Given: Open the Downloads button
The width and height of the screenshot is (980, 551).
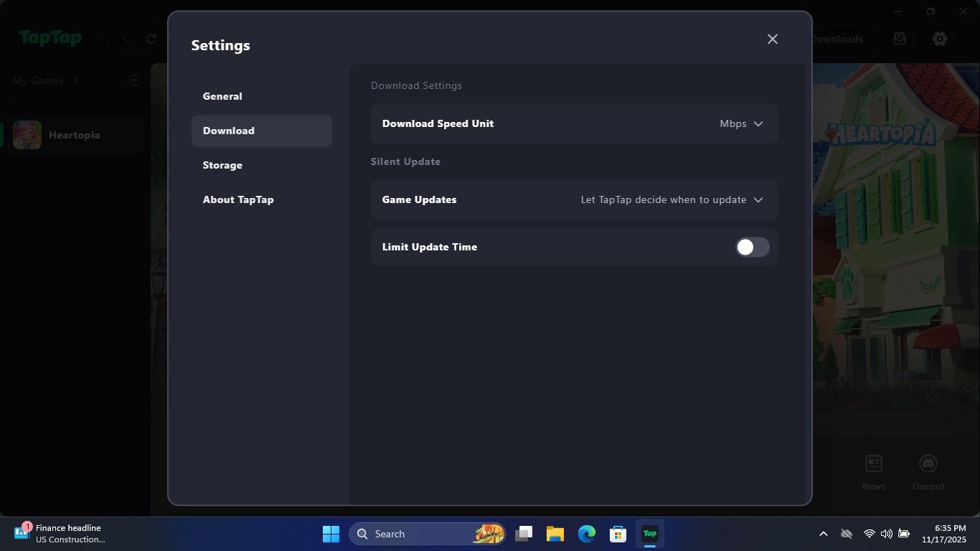Looking at the screenshot, I should click(x=839, y=39).
